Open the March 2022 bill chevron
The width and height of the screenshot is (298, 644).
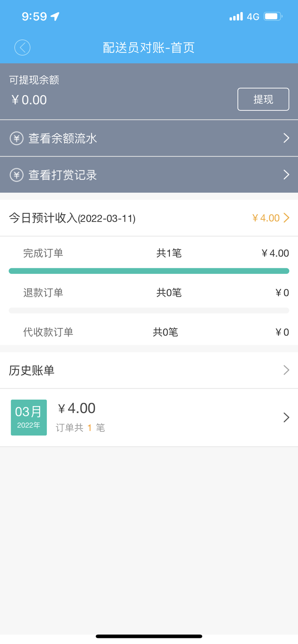click(286, 417)
